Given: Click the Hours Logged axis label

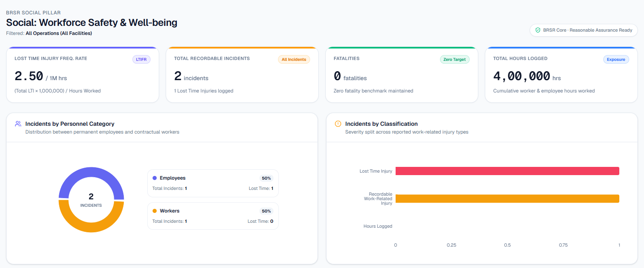Looking at the screenshot, I should pyautogui.click(x=378, y=226).
